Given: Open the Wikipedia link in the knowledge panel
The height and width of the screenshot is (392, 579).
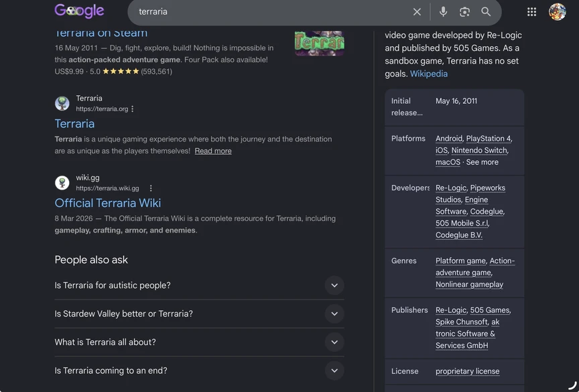Looking at the screenshot, I should (429, 74).
